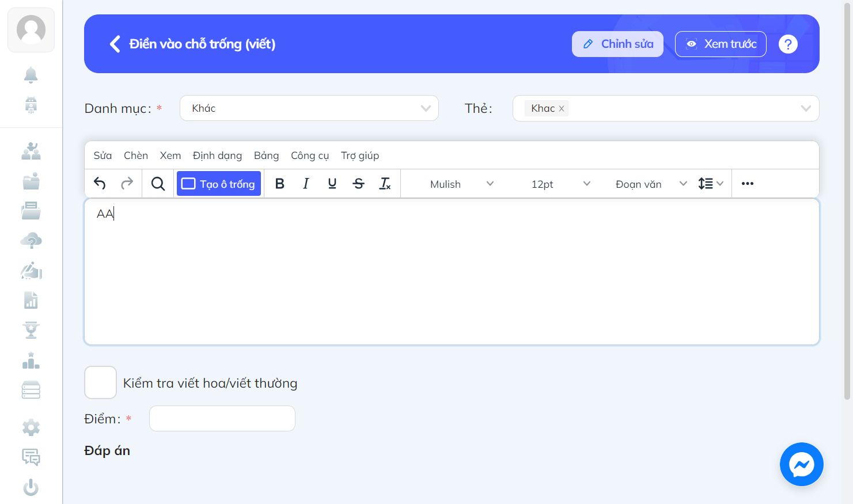Open the chat messages sidebar icon

pos(31,457)
